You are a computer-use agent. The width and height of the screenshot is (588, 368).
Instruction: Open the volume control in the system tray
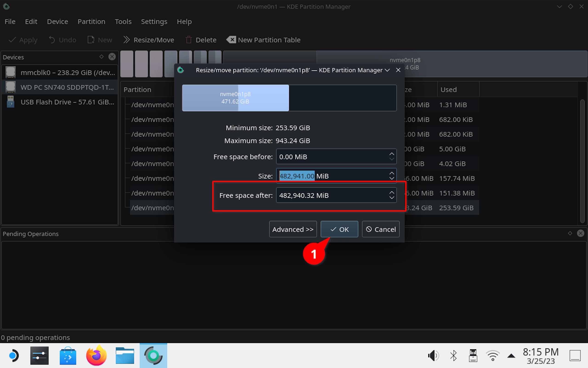click(x=433, y=356)
